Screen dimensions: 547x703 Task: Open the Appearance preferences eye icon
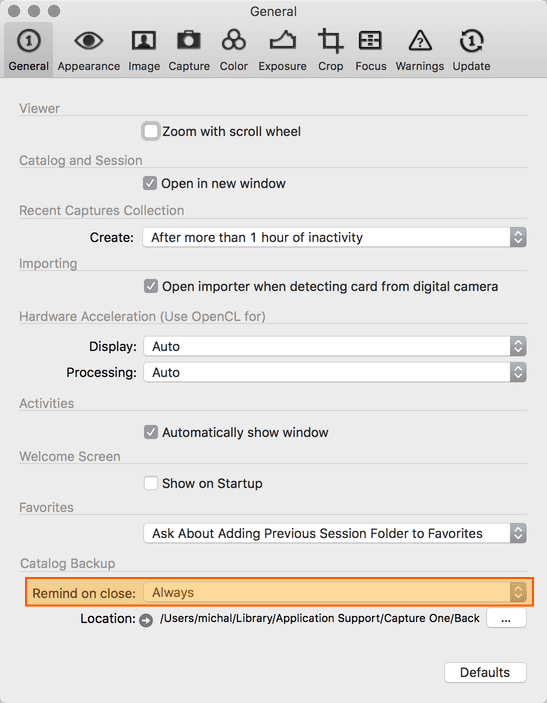(88, 41)
